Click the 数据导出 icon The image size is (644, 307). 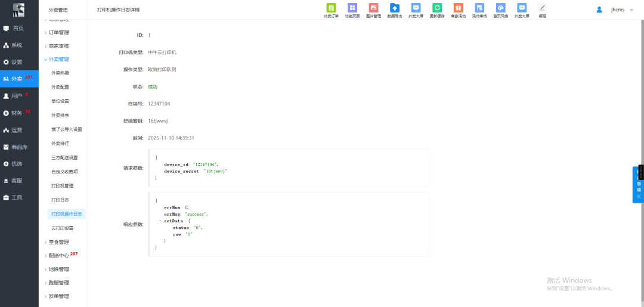[394, 8]
